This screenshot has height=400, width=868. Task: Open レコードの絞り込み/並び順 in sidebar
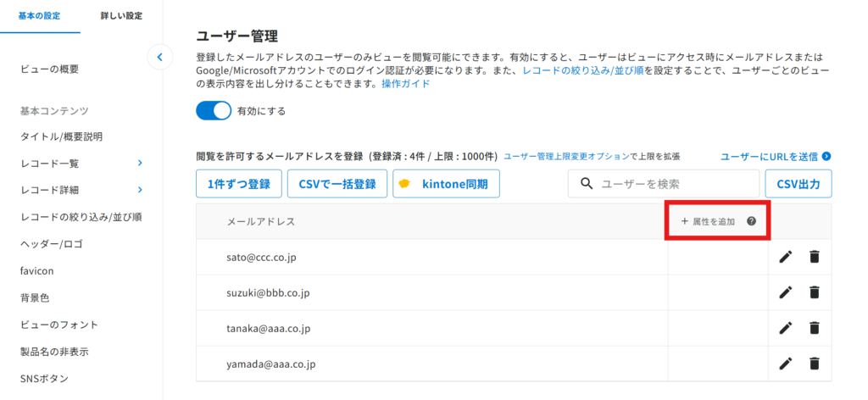tap(81, 217)
